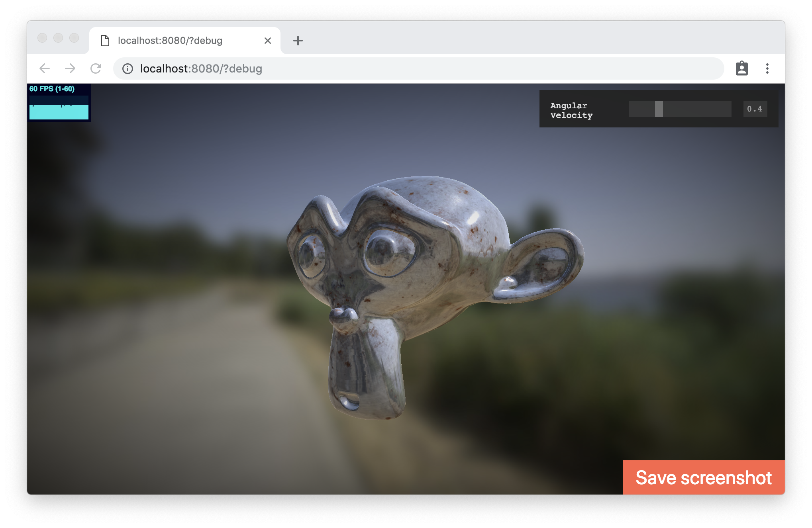Click the cyan FPS graph area

pyautogui.click(x=59, y=112)
